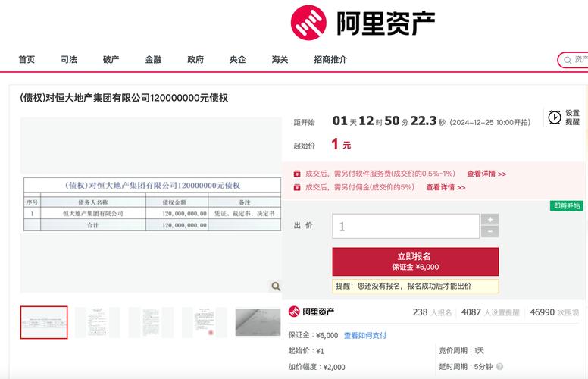Click the gift icon beside 佣金 notice
588x379 pixels.
coord(297,187)
